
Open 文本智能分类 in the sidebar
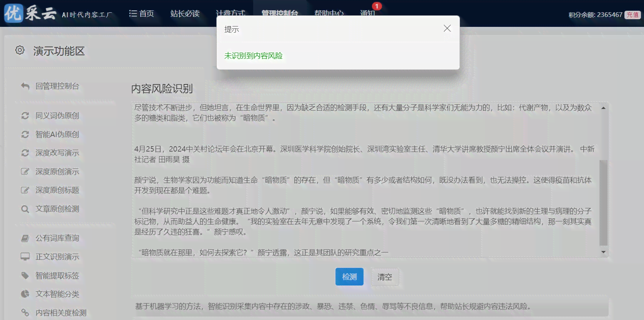pyautogui.click(x=57, y=294)
